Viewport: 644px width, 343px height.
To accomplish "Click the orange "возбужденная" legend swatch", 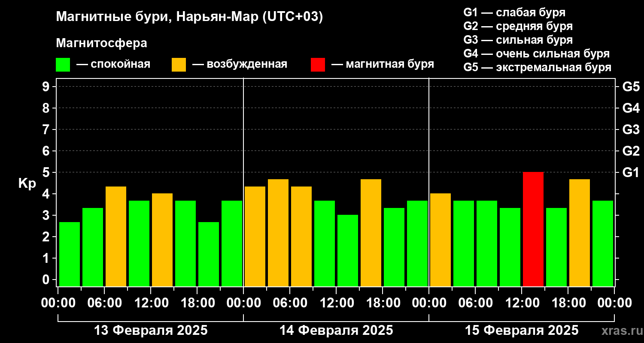I will pos(179,65).
